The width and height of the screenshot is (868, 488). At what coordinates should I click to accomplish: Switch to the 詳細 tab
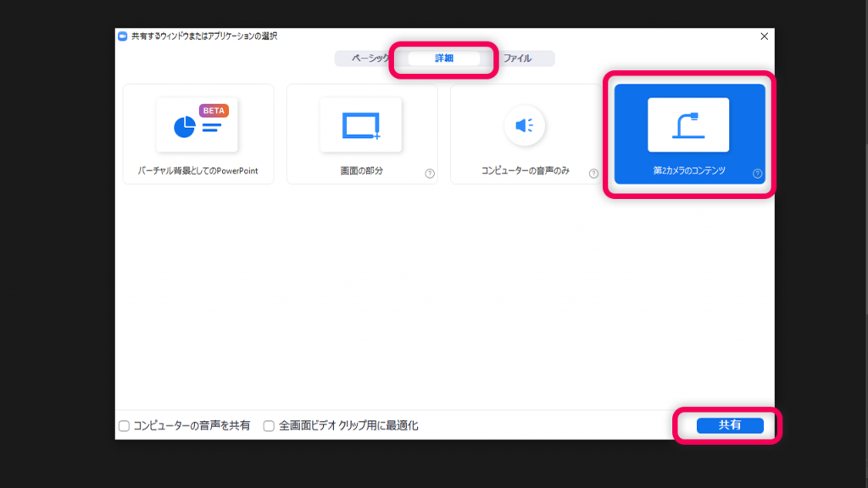coord(444,58)
